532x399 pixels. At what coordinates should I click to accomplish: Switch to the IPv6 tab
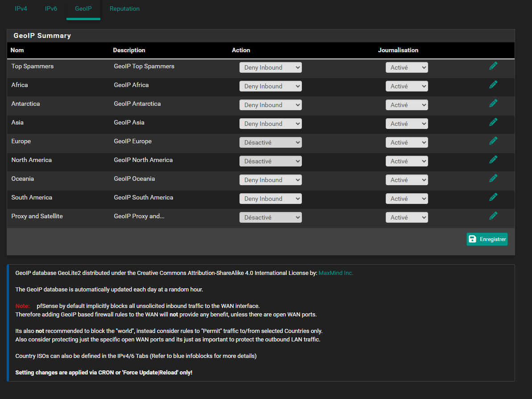(51, 9)
